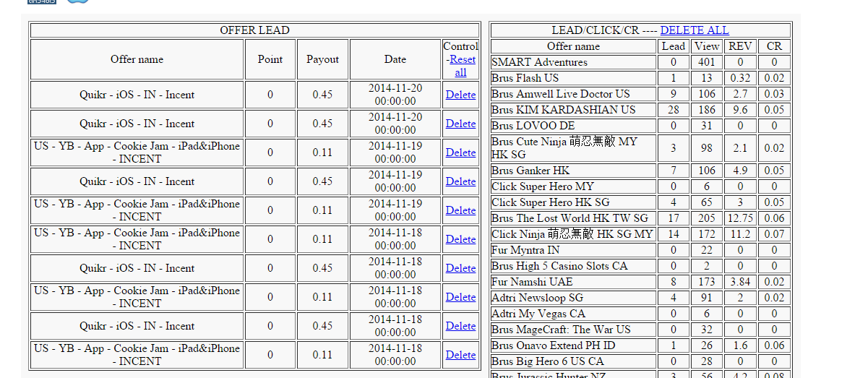Viewport: 868px width, 378px height.
Task: Click date cell 2014-11-19 in Quikr row
Action: pos(395,181)
